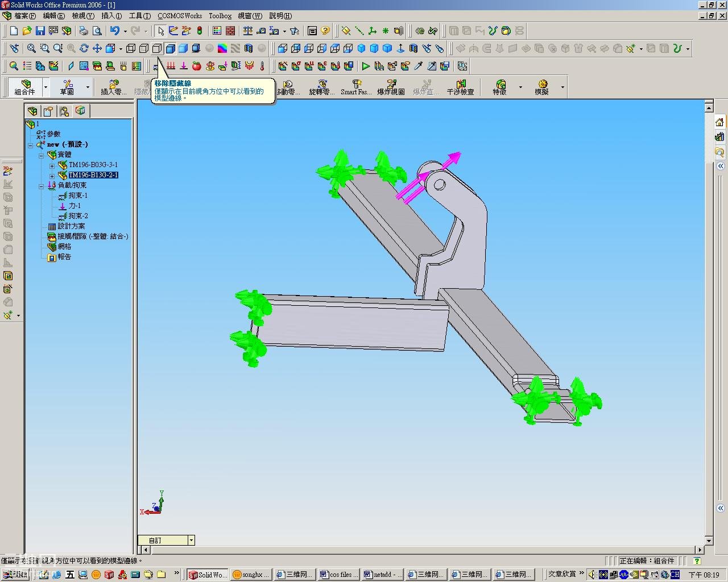This screenshot has width=728, height=582.
Task: Expand the TM196-B03G-3-1 tree node
Action: (x=52, y=165)
